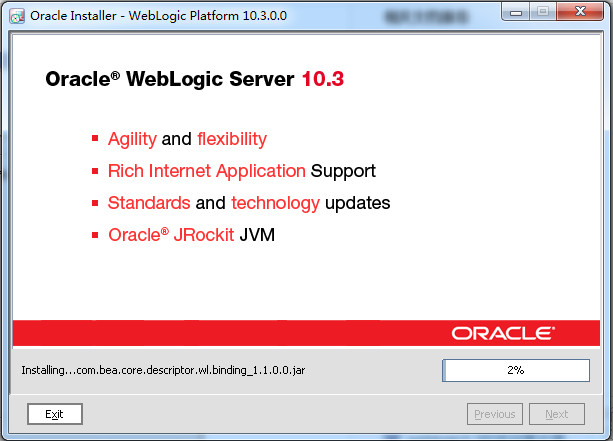
Task: Click the window title 'Oracle Installer - WebLogic Platform 10.3.0.0'
Action: 158,16
